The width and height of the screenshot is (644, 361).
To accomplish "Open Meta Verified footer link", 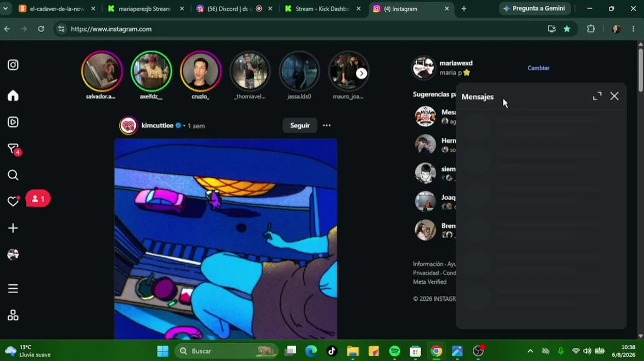I will [x=429, y=282].
